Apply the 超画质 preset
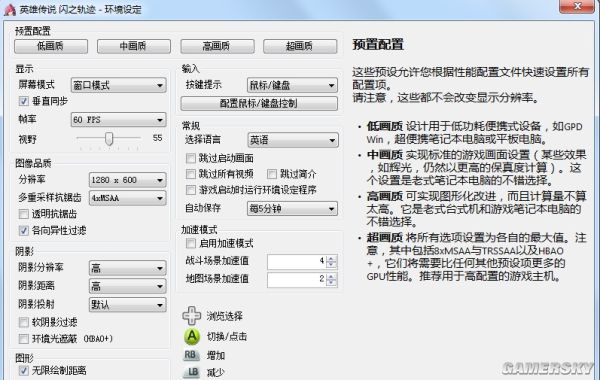Image resolution: width=600 pixels, height=380 pixels. pos(300,46)
